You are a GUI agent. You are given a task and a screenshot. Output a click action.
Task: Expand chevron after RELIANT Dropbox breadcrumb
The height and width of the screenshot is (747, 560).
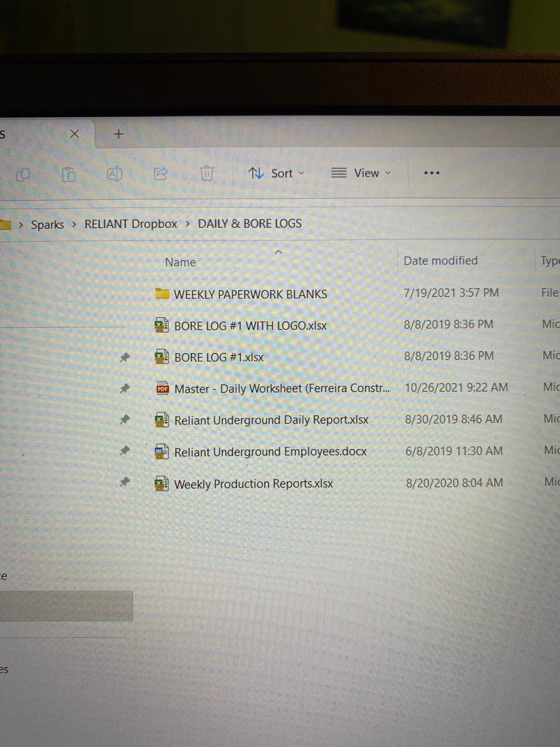tap(187, 224)
